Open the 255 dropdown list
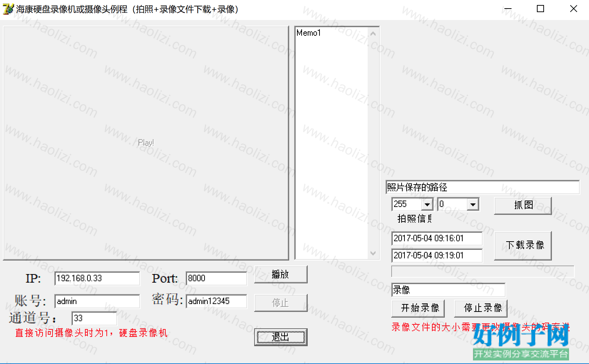 [427, 204]
